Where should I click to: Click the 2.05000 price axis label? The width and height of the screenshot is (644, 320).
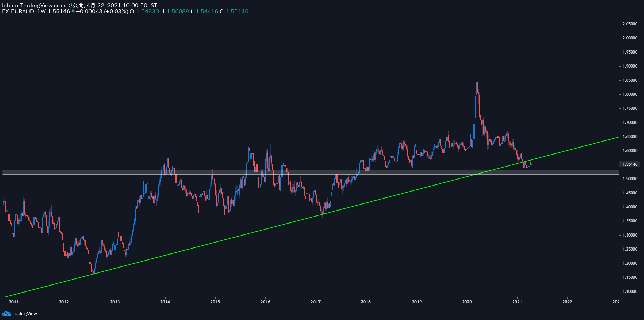pyautogui.click(x=630, y=24)
